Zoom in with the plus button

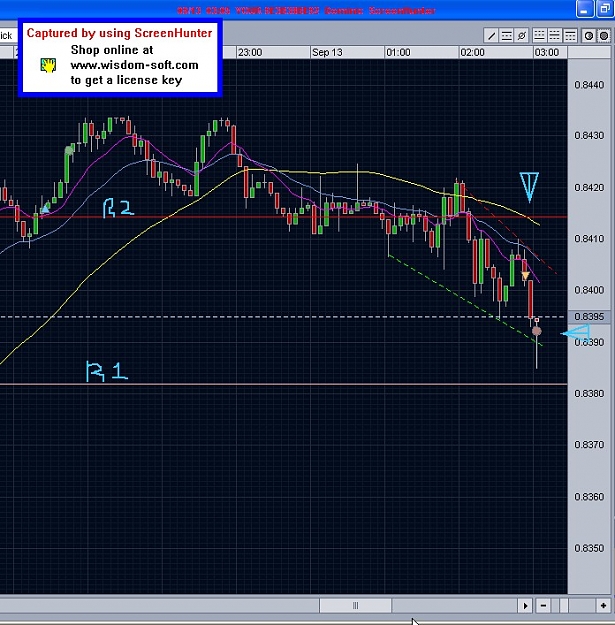[603, 606]
